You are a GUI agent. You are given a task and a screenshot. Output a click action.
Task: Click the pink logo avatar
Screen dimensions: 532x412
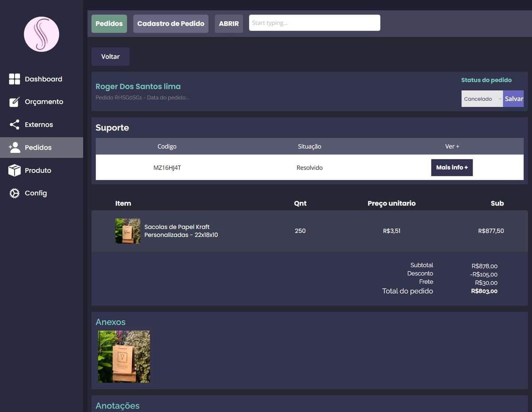[x=41, y=35]
